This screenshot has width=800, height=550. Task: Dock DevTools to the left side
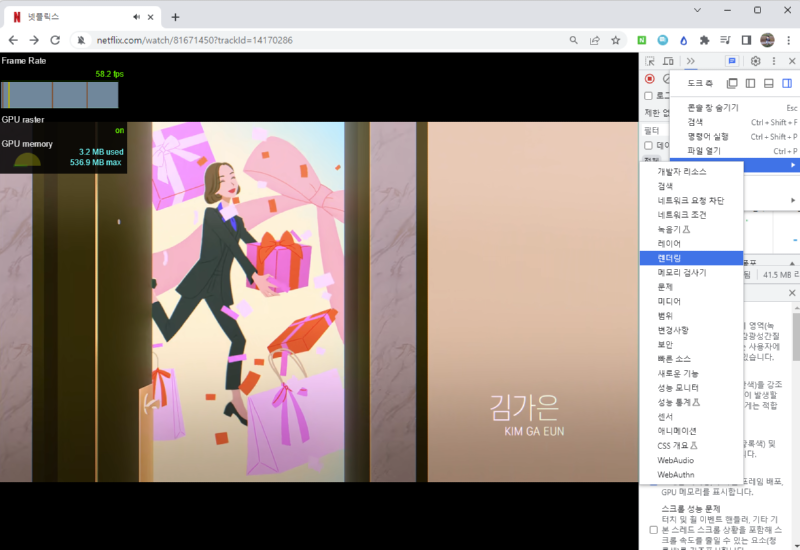[x=751, y=83]
